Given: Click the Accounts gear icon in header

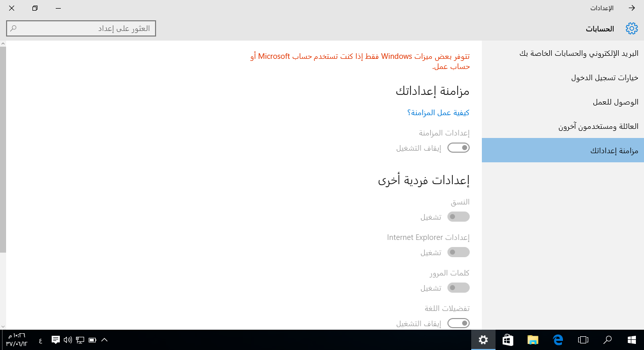Looking at the screenshot, I should [631, 28].
